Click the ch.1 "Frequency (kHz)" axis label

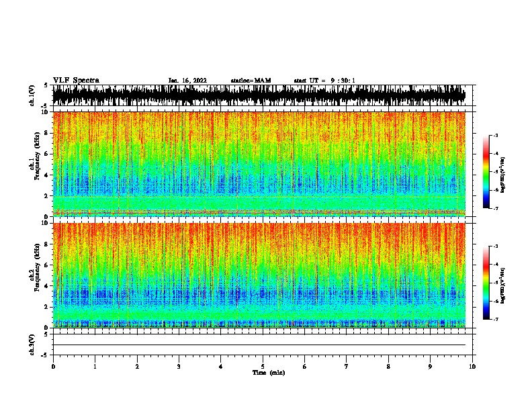click(x=37, y=156)
